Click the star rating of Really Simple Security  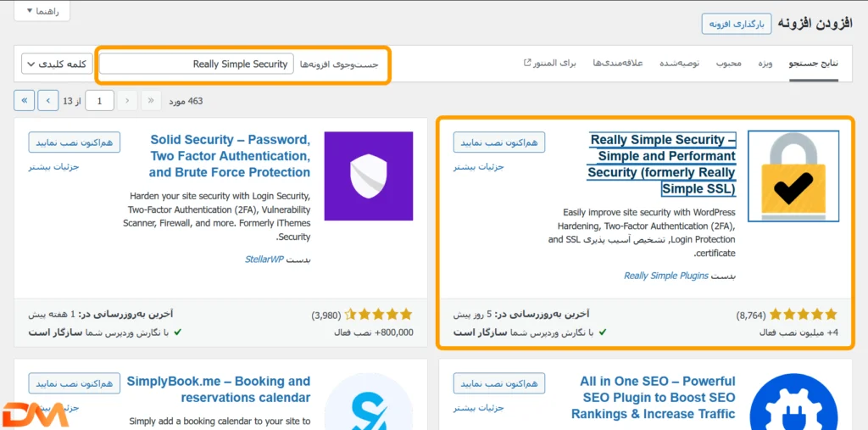point(804,314)
